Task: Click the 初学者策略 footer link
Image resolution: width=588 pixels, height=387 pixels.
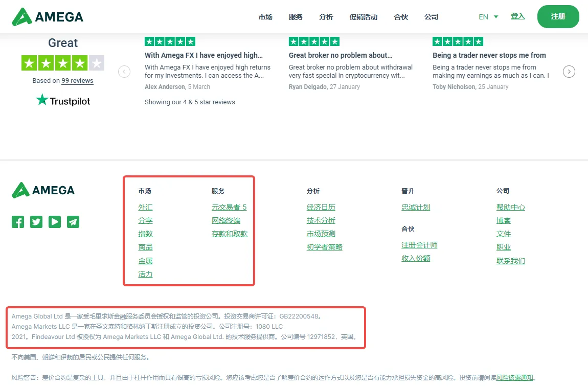Action: click(x=324, y=247)
